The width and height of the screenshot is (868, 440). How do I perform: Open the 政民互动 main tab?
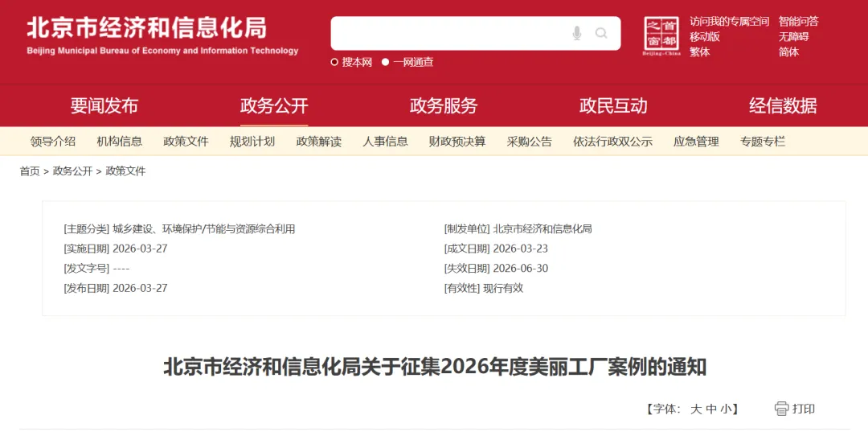pos(613,105)
